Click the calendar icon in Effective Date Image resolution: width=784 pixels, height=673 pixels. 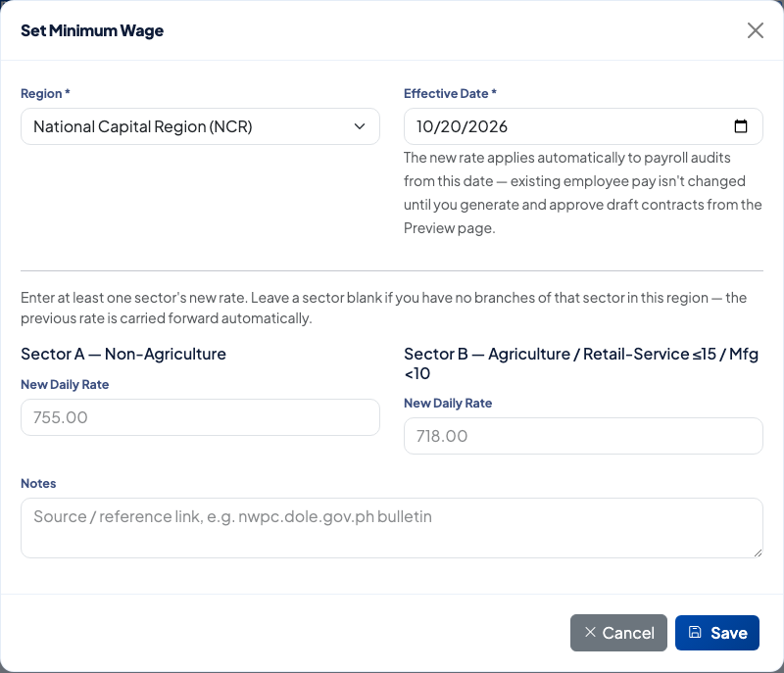coord(741,126)
